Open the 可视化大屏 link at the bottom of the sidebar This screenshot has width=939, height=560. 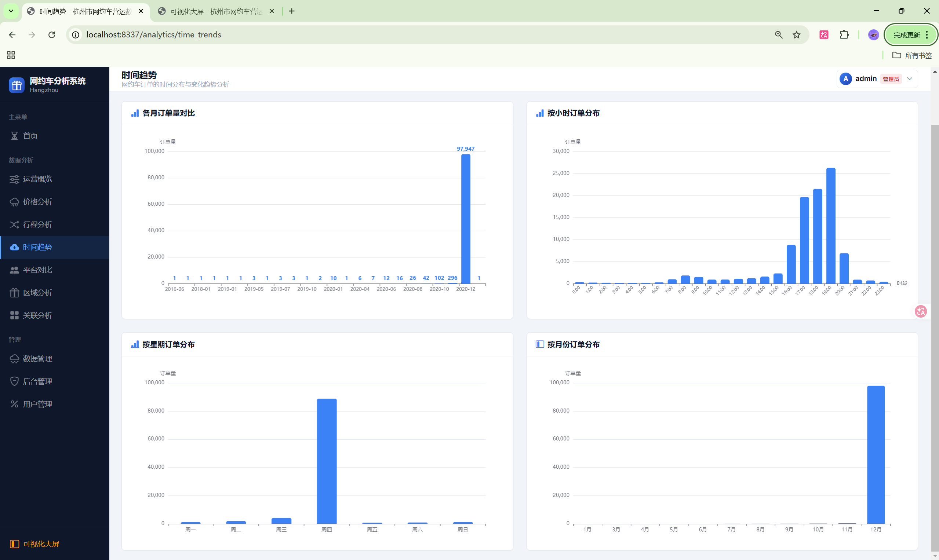point(41,544)
